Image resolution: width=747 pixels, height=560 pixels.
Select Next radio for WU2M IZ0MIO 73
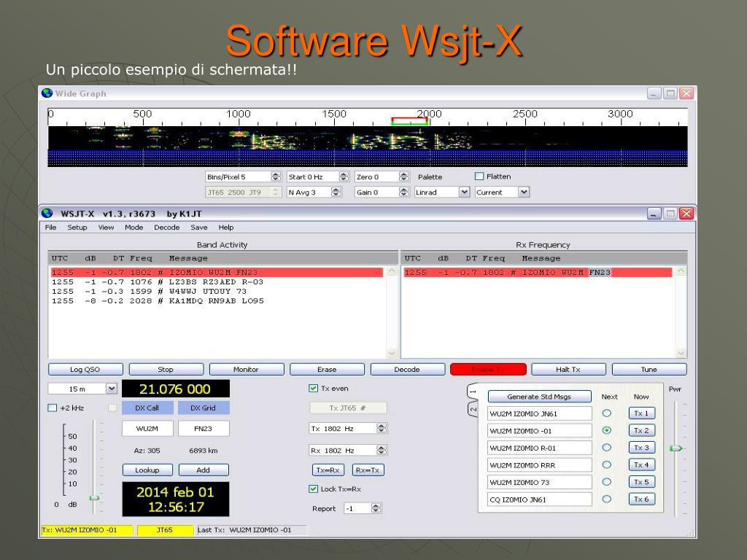[606, 482]
